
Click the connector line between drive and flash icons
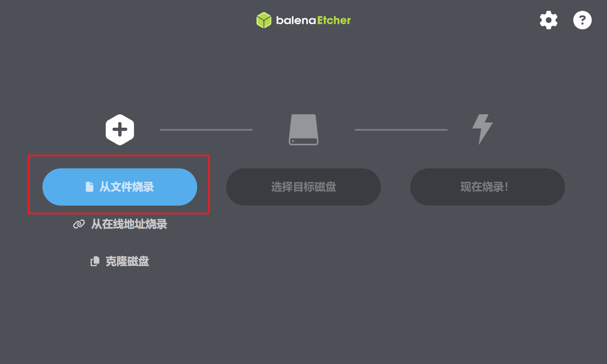click(x=401, y=129)
